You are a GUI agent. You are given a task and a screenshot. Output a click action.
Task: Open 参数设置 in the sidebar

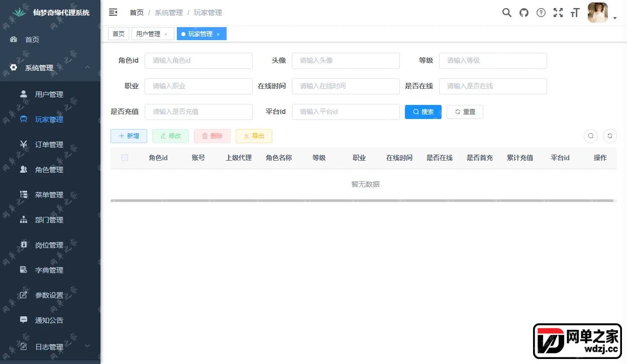(50, 295)
